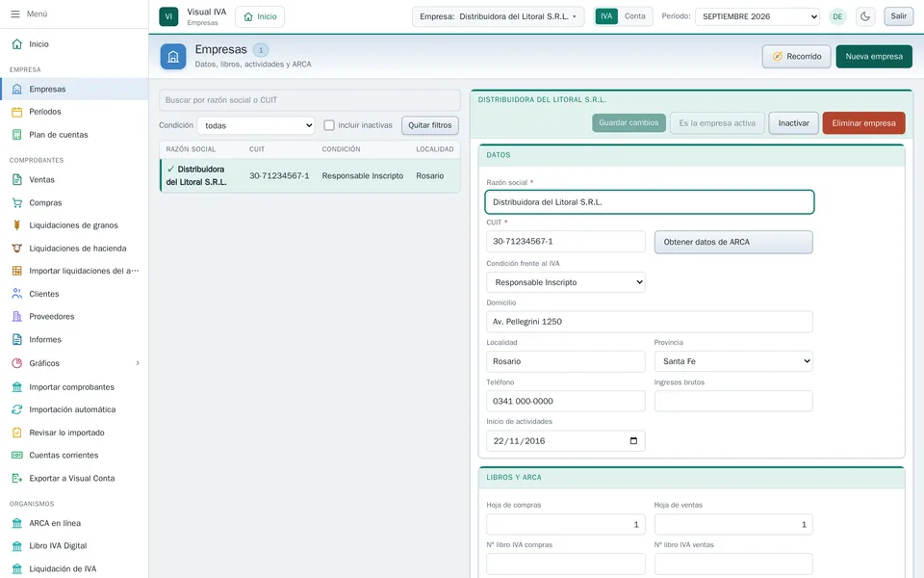This screenshot has width=924, height=578.
Task: Click the Empresas building icon in sidebar
Action: click(x=17, y=89)
